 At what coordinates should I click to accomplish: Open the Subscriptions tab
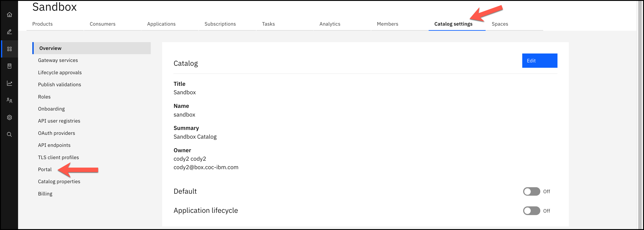pos(220,24)
